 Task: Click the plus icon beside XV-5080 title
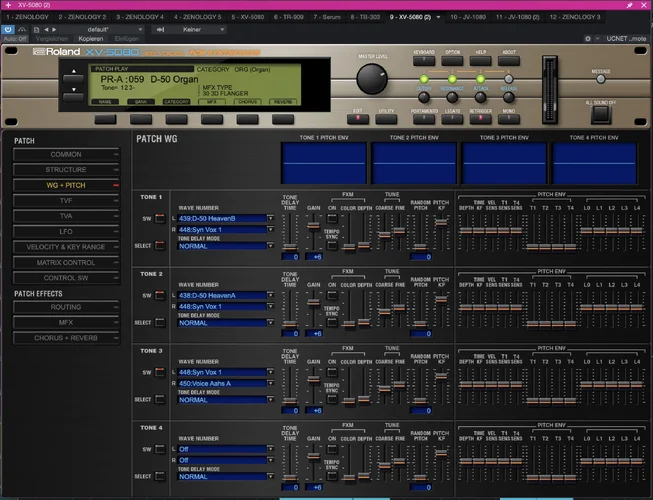(x=8, y=5)
